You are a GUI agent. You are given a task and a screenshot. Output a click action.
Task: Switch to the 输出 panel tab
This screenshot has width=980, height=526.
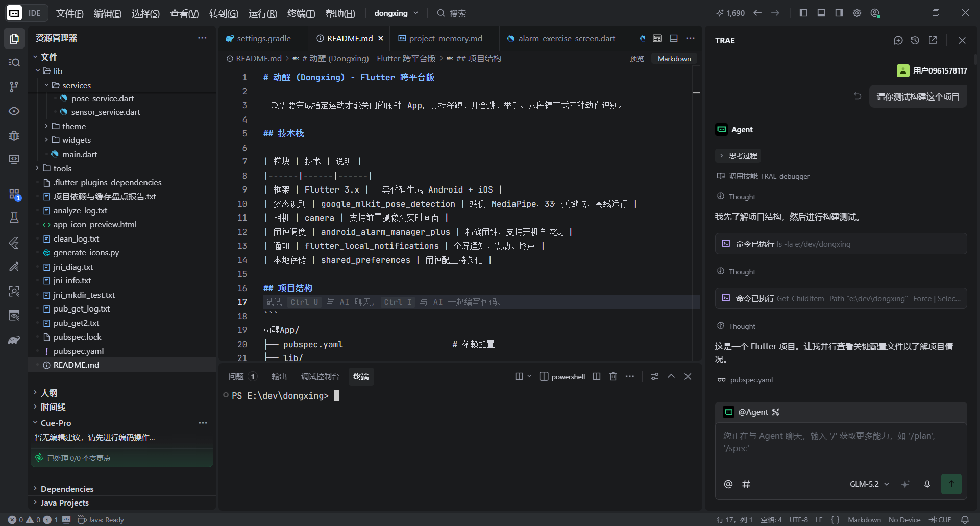click(x=279, y=376)
